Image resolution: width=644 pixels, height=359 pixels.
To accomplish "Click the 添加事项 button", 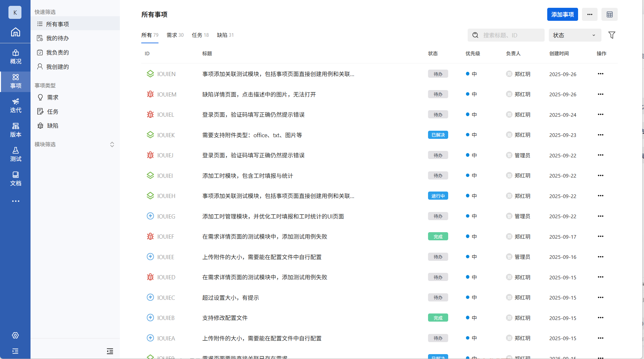I will click(x=562, y=14).
